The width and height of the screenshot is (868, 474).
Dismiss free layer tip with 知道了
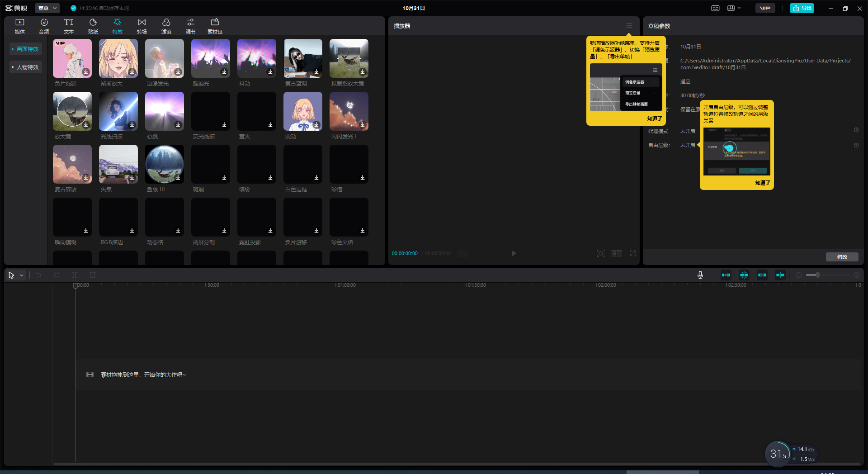tap(763, 183)
